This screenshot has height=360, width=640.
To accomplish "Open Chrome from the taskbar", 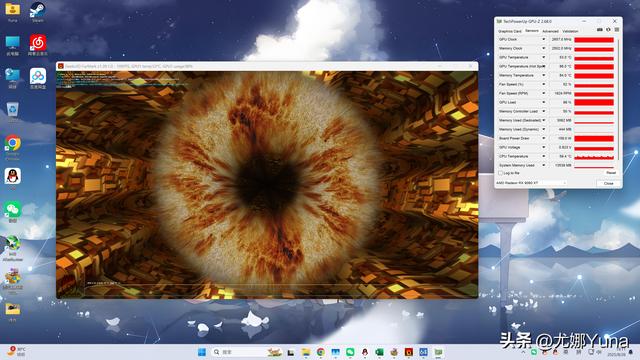I will pyautogui.click(x=321, y=352).
